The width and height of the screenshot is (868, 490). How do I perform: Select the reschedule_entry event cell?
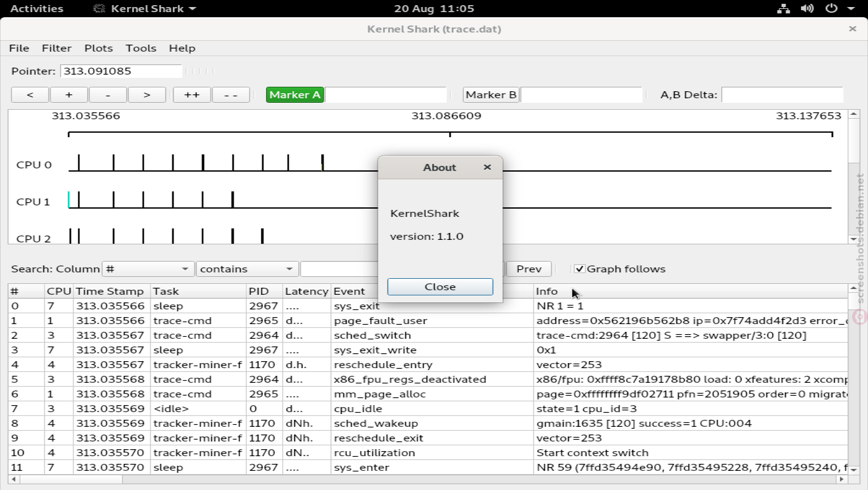click(x=433, y=364)
